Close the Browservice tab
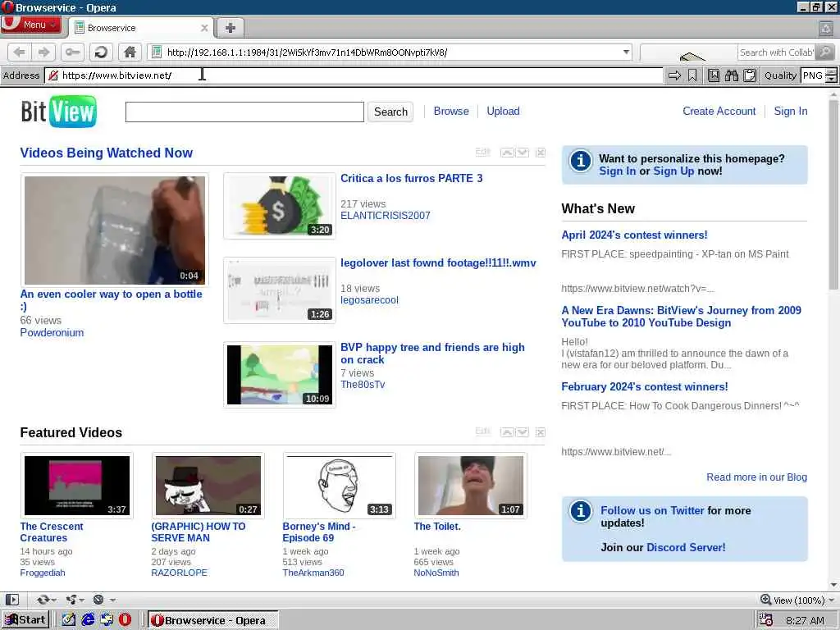The image size is (840, 630). pos(204,28)
